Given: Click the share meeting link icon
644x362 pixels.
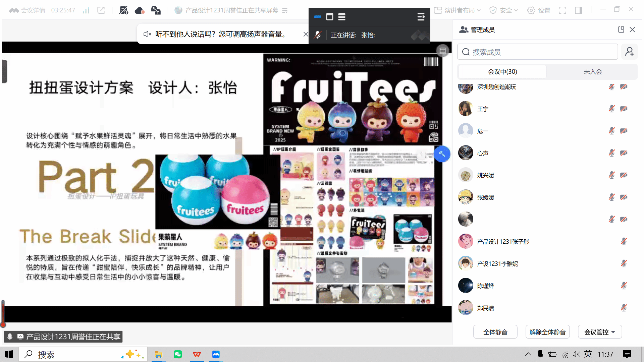Looking at the screenshot, I should click(101, 10).
